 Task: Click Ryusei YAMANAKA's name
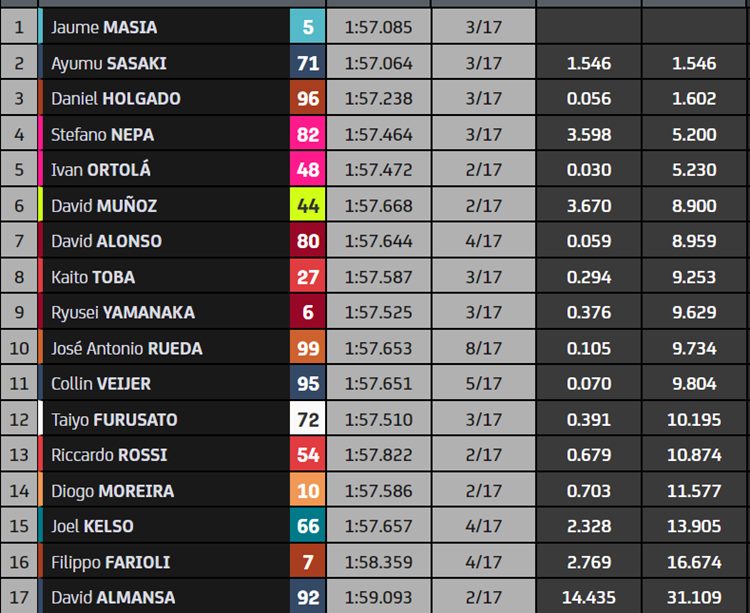coord(123,312)
